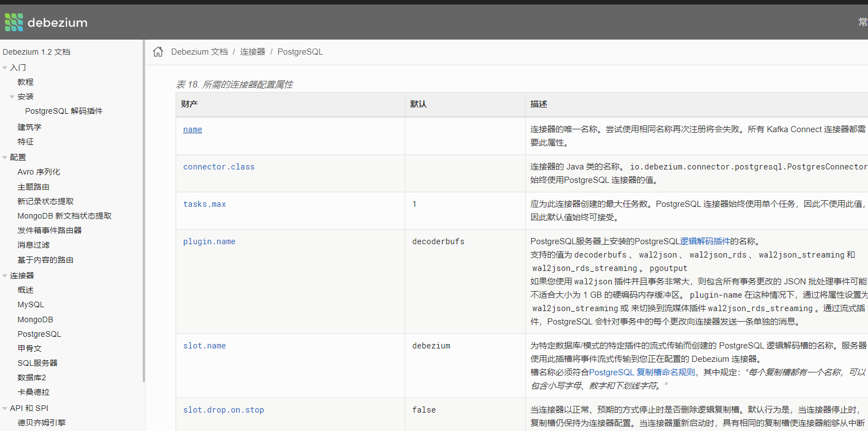
Task: Click the connector.class property link
Action: click(219, 167)
